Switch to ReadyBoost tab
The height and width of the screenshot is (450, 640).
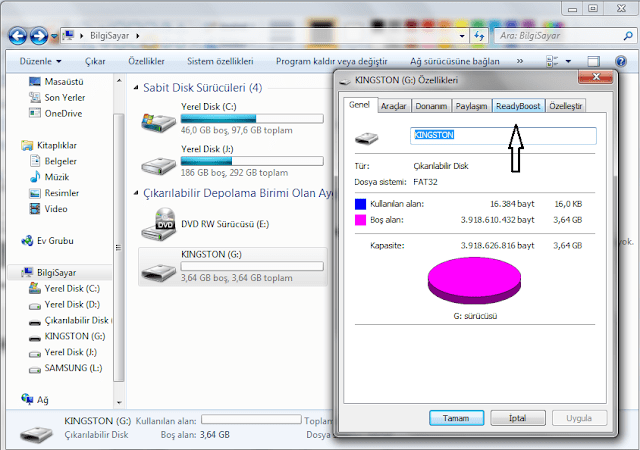pos(518,106)
